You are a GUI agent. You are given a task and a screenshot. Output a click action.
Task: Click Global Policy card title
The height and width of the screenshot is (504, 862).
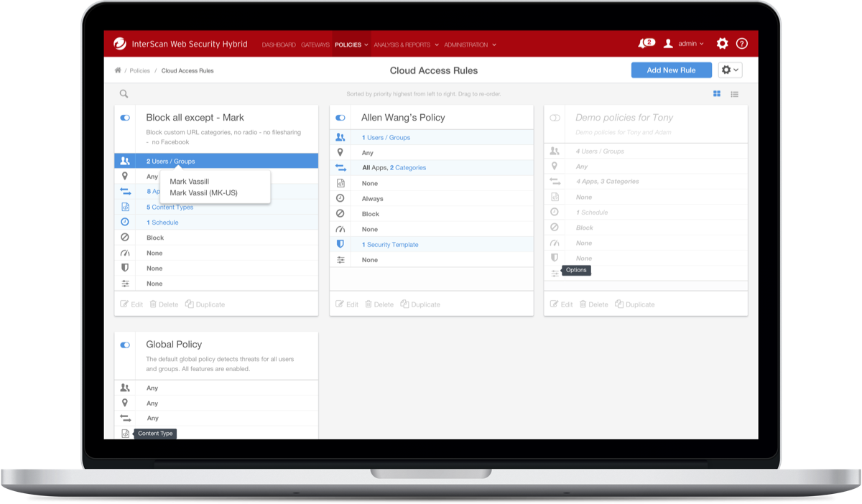(174, 345)
